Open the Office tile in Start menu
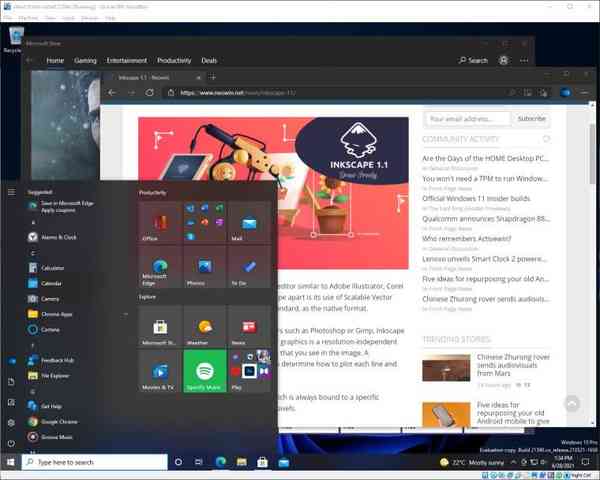 160,222
